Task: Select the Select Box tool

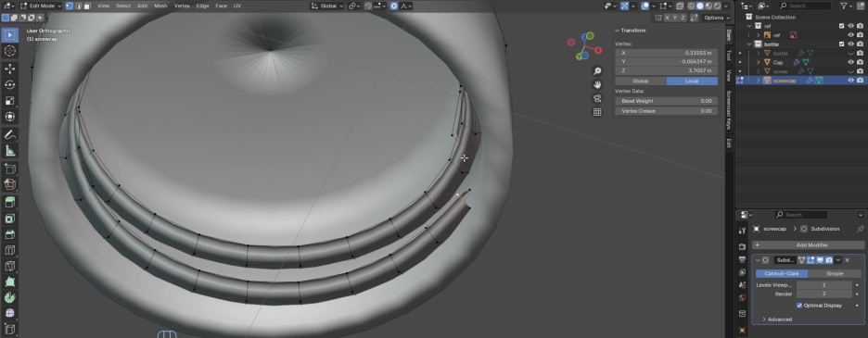Action: (x=9, y=35)
